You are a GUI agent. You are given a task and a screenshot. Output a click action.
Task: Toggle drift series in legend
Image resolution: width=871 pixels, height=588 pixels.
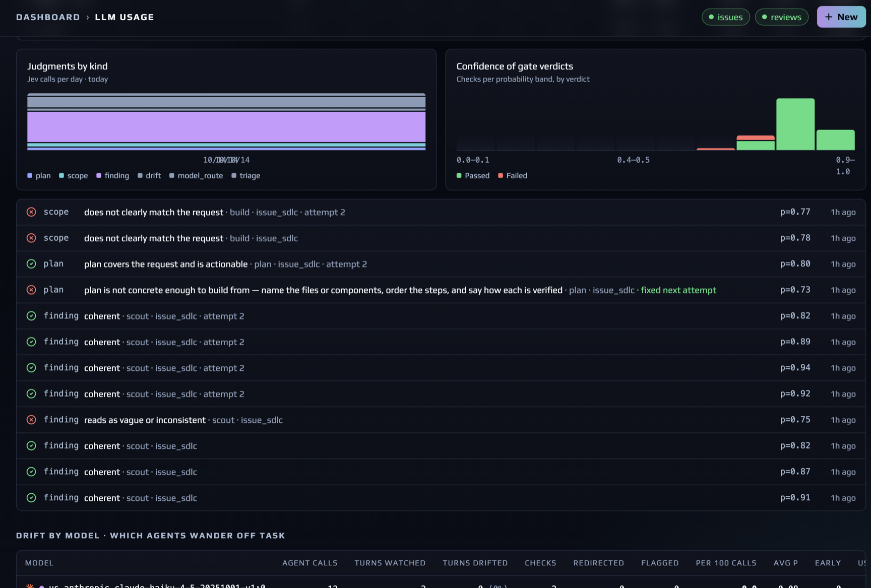click(x=149, y=175)
